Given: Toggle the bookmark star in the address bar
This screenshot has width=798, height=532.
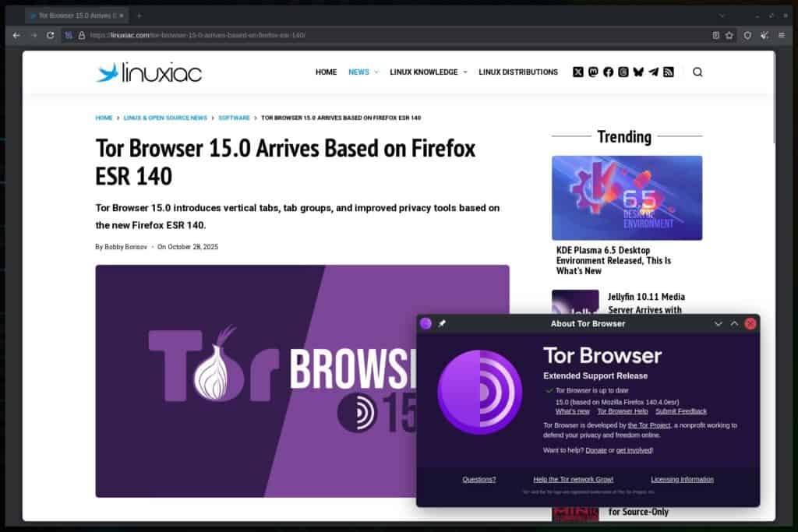Looking at the screenshot, I should [x=728, y=35].
